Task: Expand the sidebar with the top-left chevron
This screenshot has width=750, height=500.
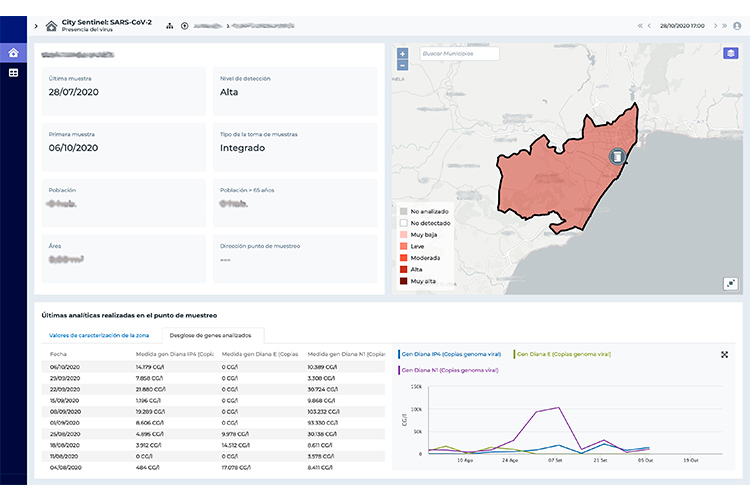Action: point(36,25)
